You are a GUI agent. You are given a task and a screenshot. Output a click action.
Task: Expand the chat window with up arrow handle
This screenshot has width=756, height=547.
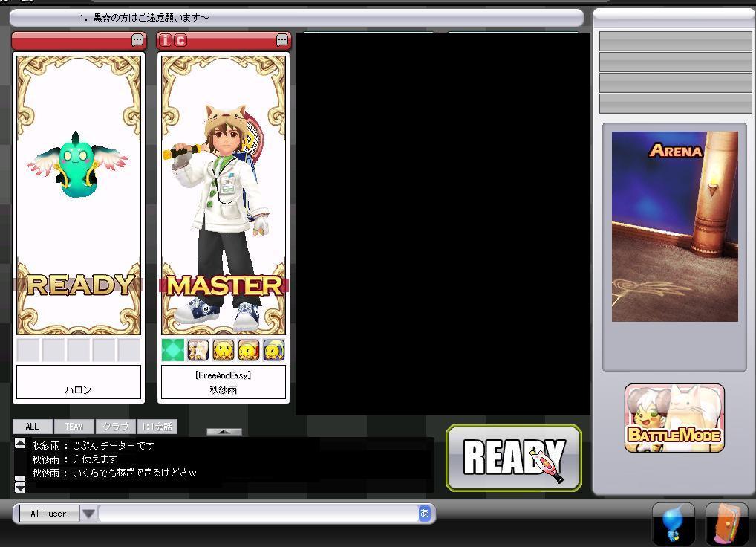tap(224, 431)
